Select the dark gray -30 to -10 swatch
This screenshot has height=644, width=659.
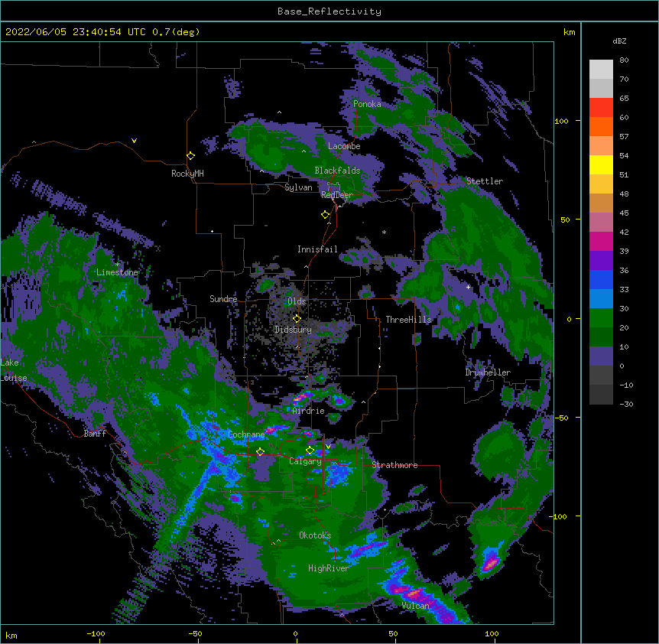click(601, 395)
